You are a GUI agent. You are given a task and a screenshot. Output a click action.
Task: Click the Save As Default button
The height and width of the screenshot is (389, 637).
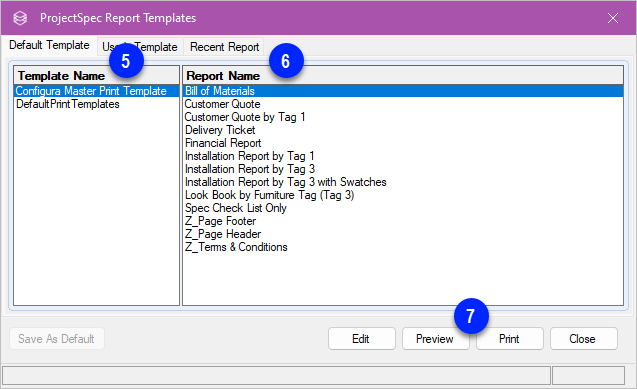click(57, 339)
